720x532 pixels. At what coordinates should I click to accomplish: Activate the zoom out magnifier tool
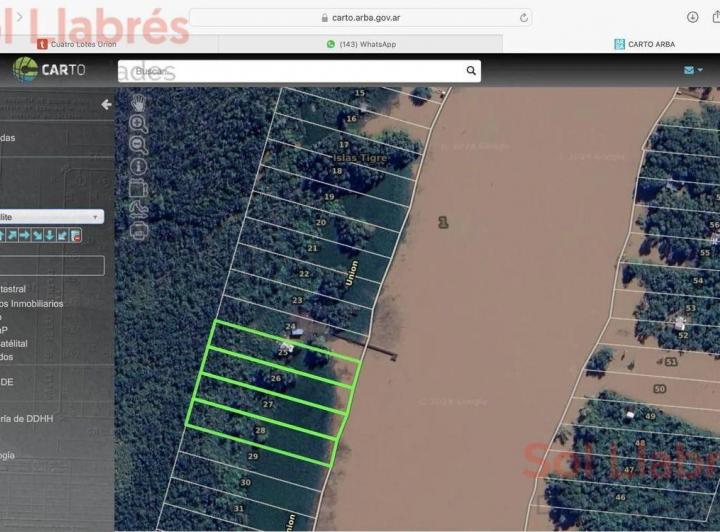coord(138,145)
